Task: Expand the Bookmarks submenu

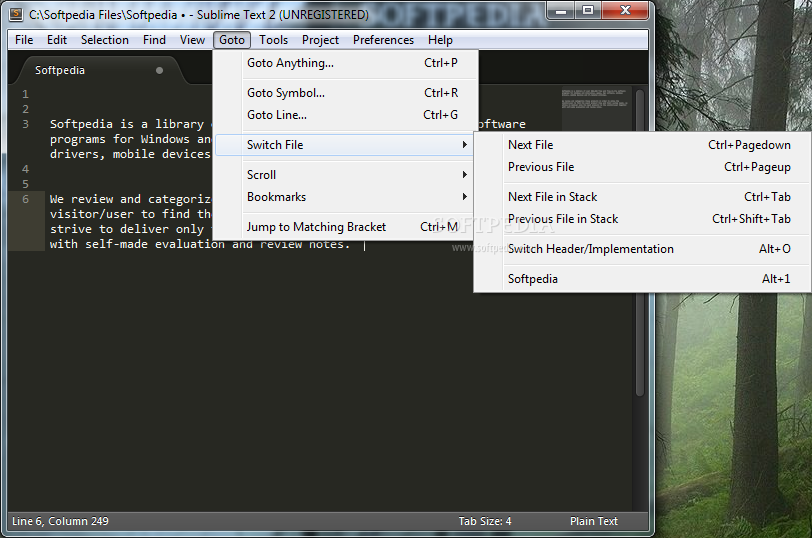Action: (345, 197)
